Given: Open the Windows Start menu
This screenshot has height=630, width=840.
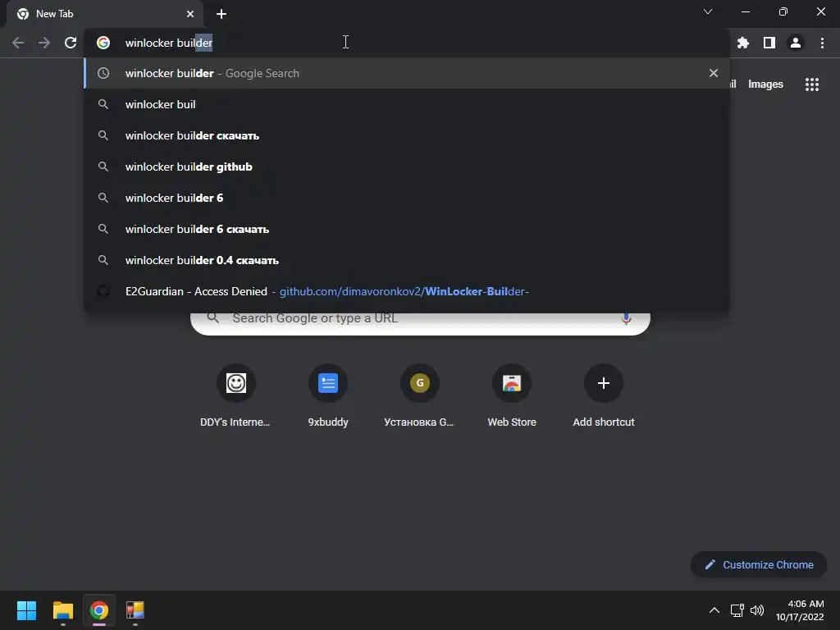Looking at the screenshot, I should [x=26, y=610].
